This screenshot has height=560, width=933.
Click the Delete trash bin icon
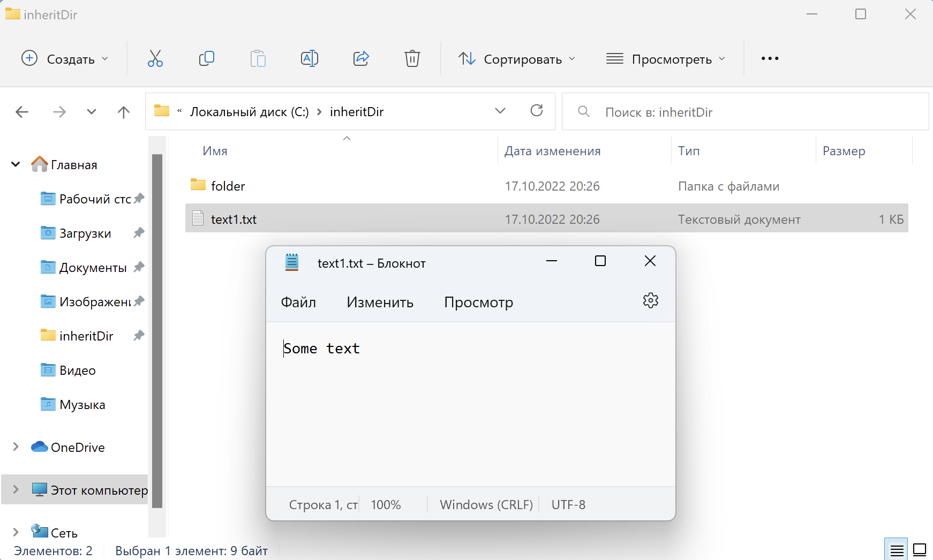pyautogui.click(x=412, y=58)
